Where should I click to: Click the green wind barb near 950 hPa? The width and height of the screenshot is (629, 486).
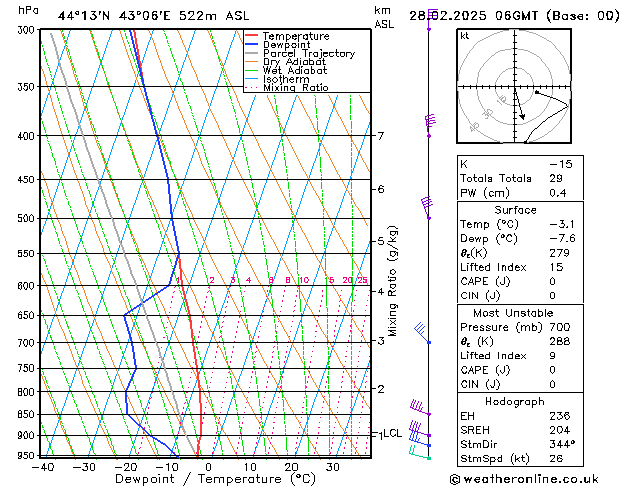(420, 453)
